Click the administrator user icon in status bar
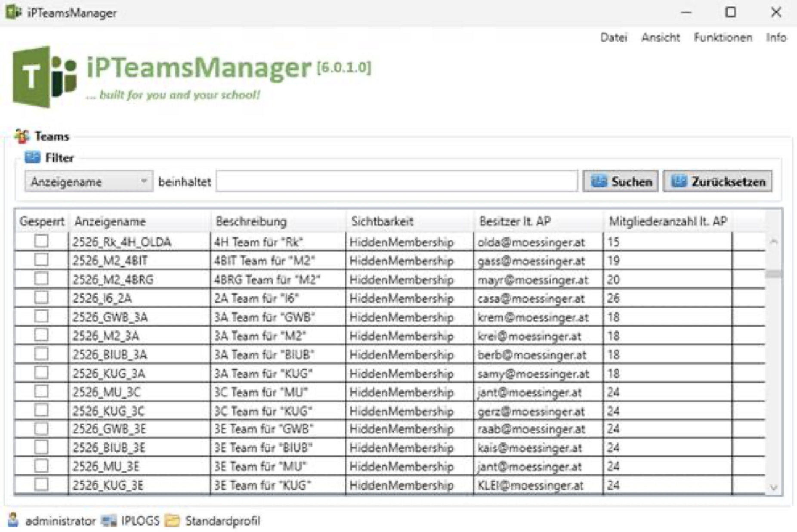 [x=13, y=520]
